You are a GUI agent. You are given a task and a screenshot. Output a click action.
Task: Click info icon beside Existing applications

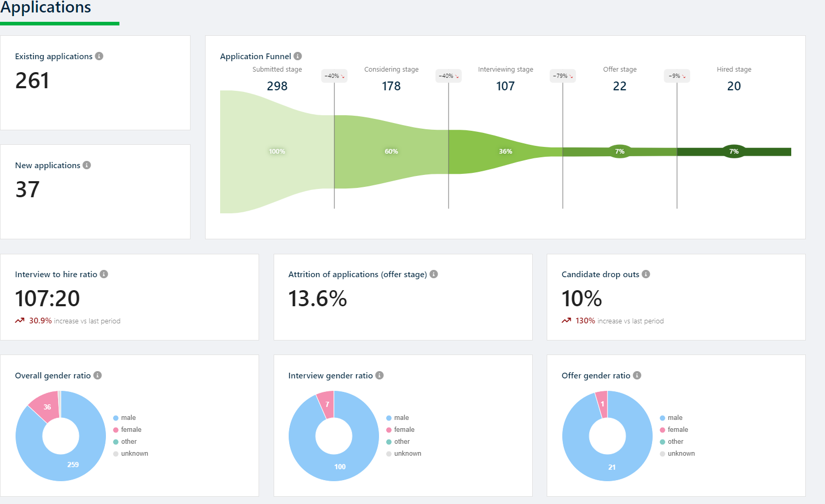(99, 56)
